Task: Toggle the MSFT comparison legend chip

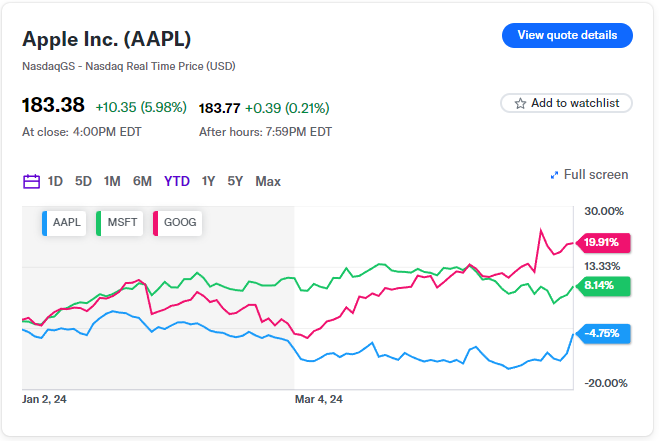Action: 119,223
